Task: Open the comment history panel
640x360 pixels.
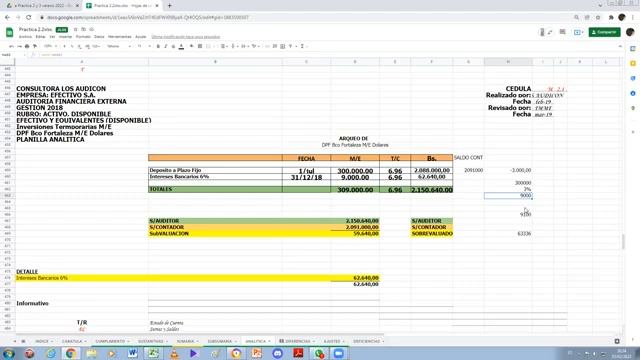Action: (x=562, y=32)
